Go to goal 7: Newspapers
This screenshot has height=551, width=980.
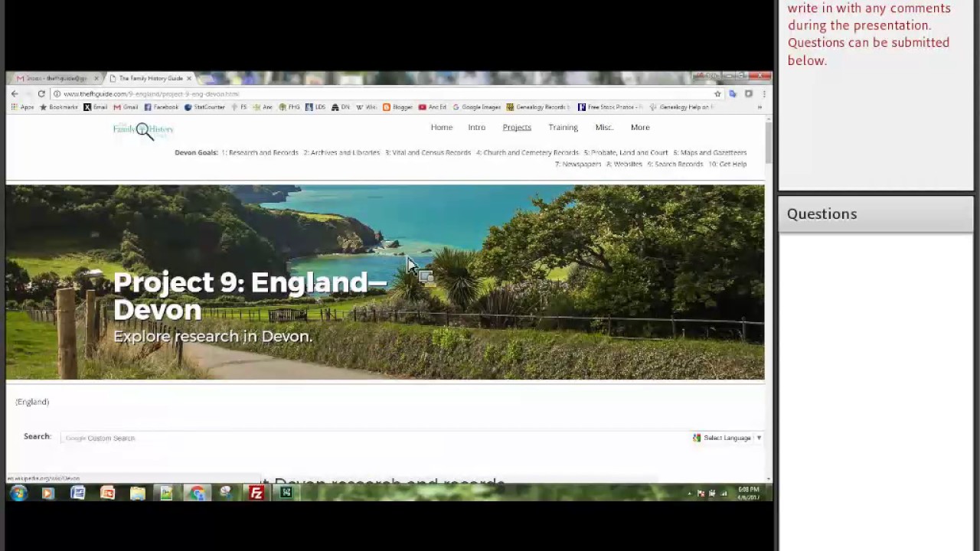(x=578, y=164)
